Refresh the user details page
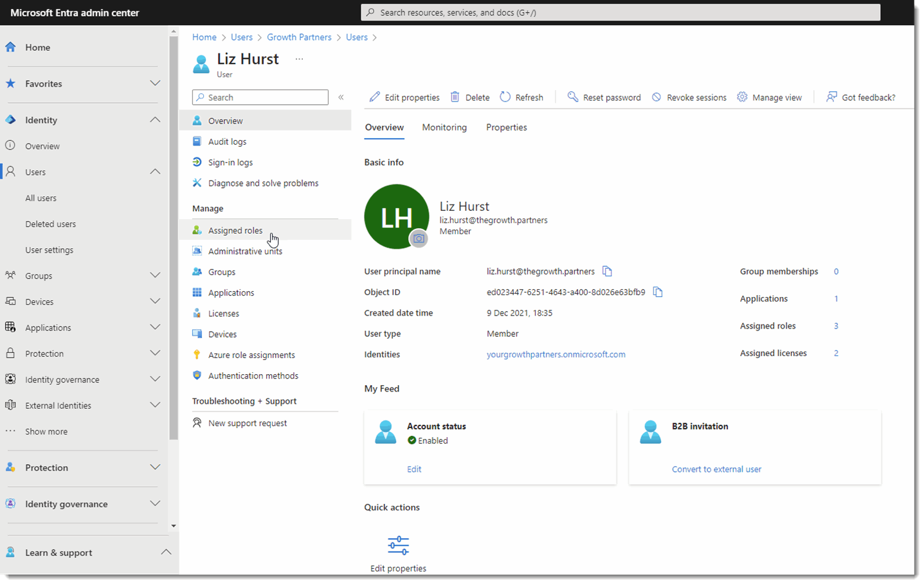924x585 pixels. click(x=521, y=97)
